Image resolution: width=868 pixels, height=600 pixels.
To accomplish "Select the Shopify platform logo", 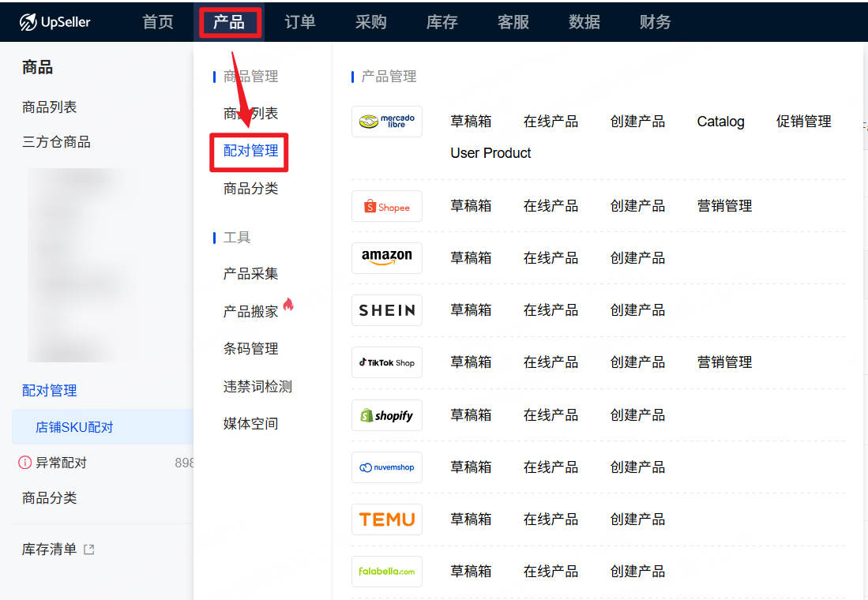I will pyautogui.click(x=387, y=415).
